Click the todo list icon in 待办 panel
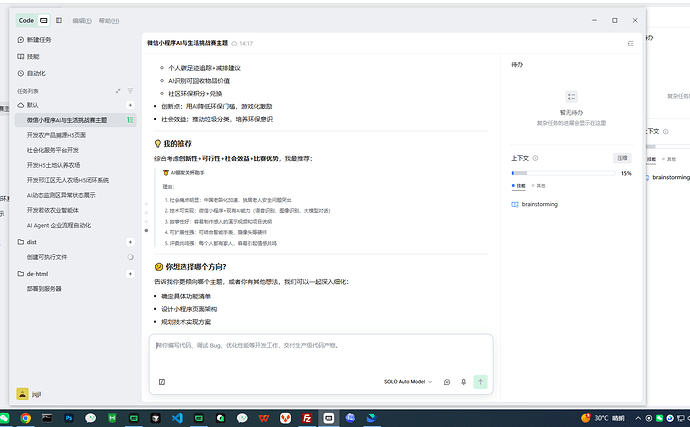Screen dimensions: 690x427 tap(571, 97)
